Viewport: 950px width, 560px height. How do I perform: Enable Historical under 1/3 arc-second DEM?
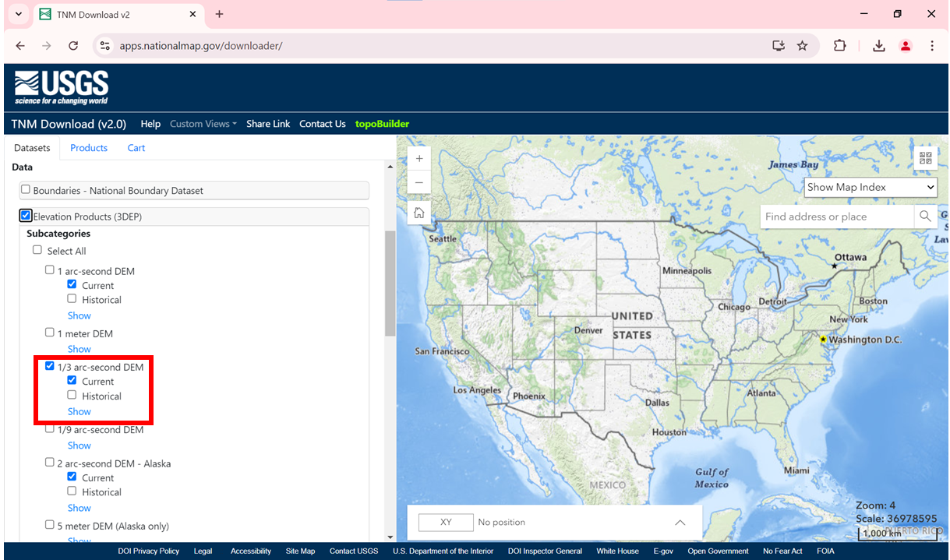72,395
